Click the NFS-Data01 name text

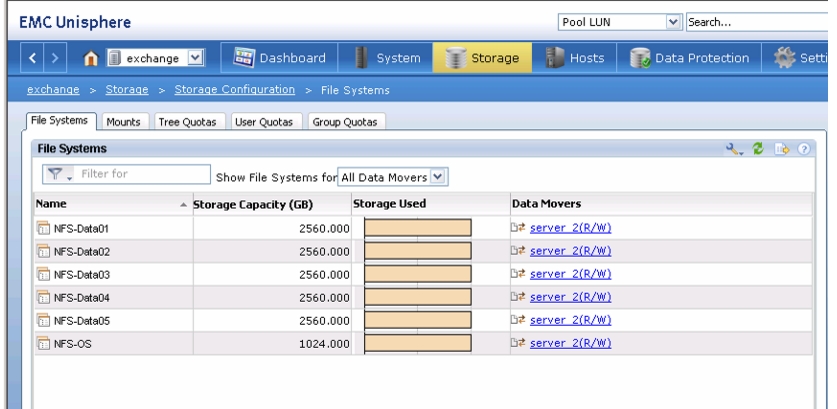point(81,229)
